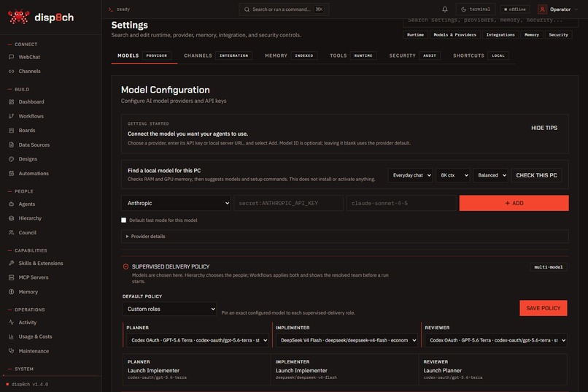Open the Reviewer model dropdown
588x392 pixels.
click(496, 340)
